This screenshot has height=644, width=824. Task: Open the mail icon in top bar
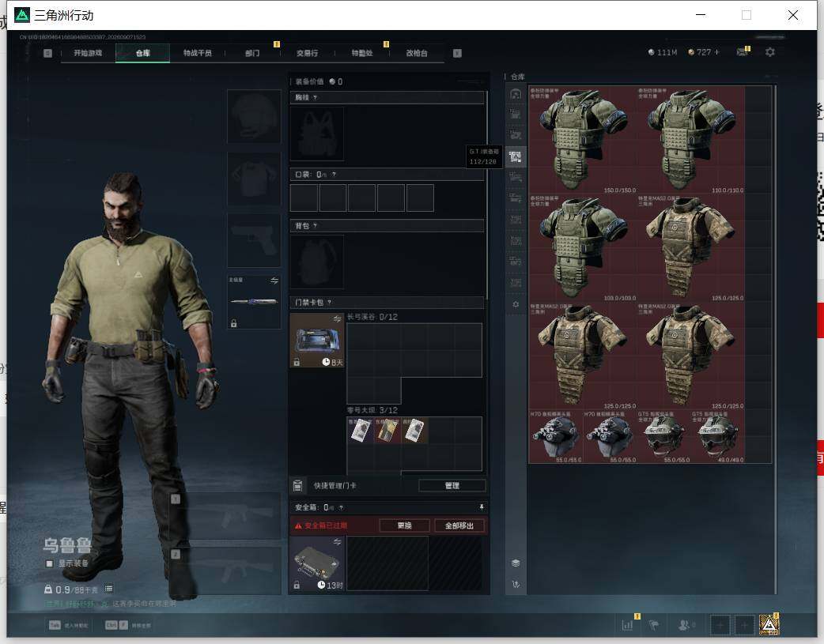pos(742,52)
